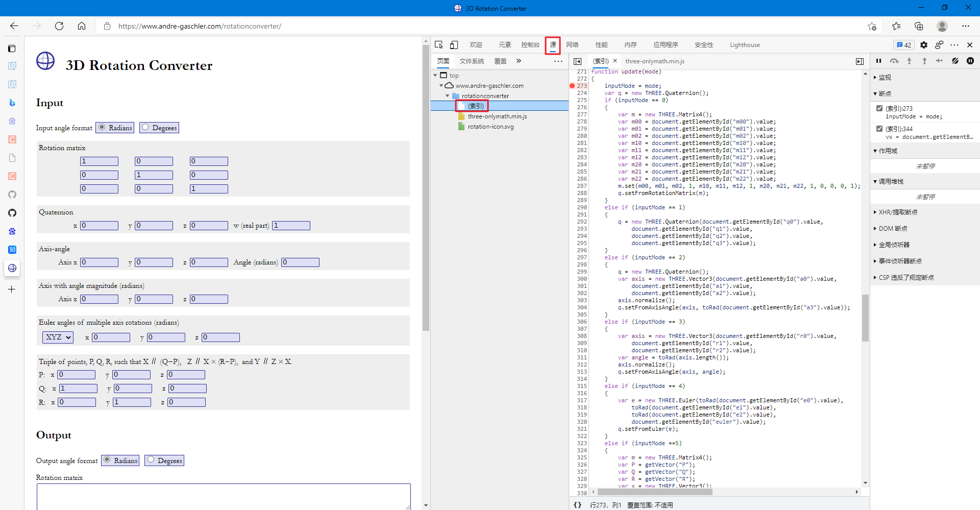Viewport: 980px width, 510px height.
Task: Click the quaternion w real part field
Action: click(x=291, y=226)
